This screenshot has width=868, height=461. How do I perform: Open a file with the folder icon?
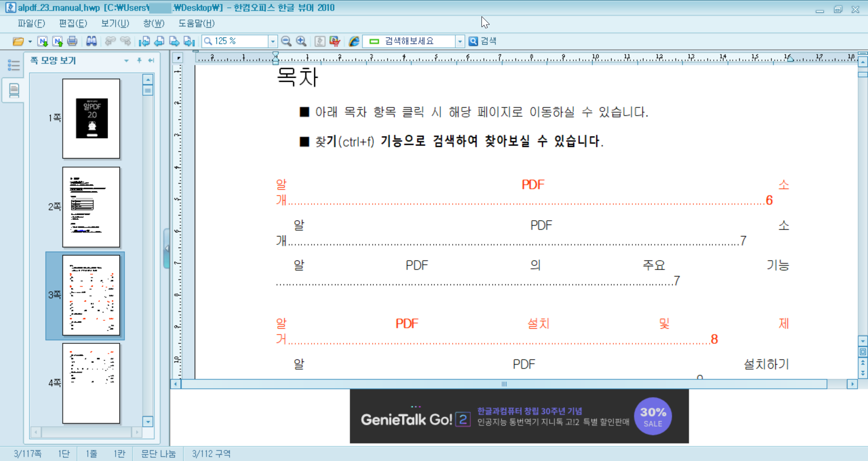18,41
